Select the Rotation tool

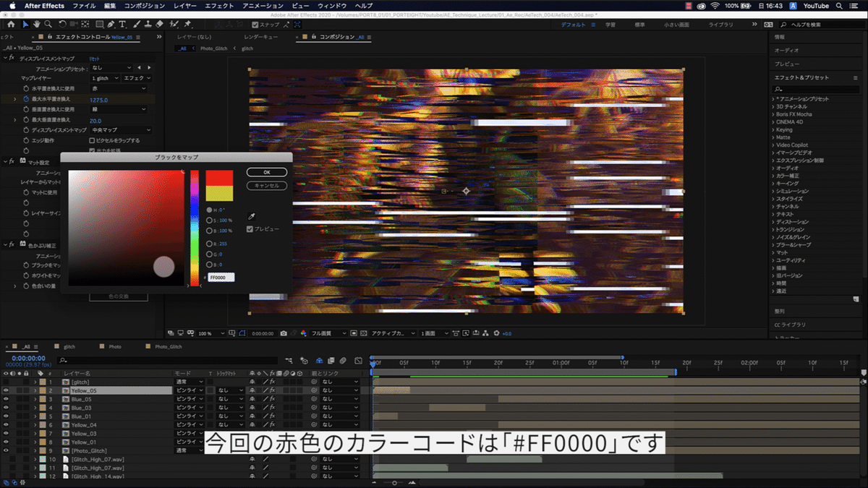[62, 24]
